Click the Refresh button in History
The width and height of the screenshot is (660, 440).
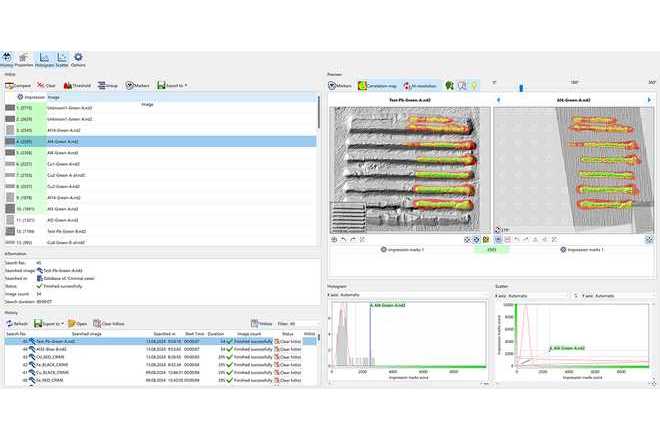click(19, 324)
